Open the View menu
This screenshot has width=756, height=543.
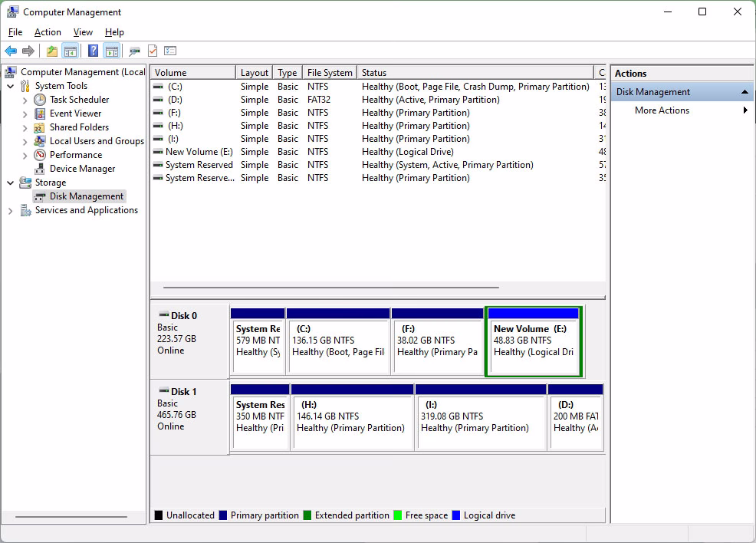point(83,32)
